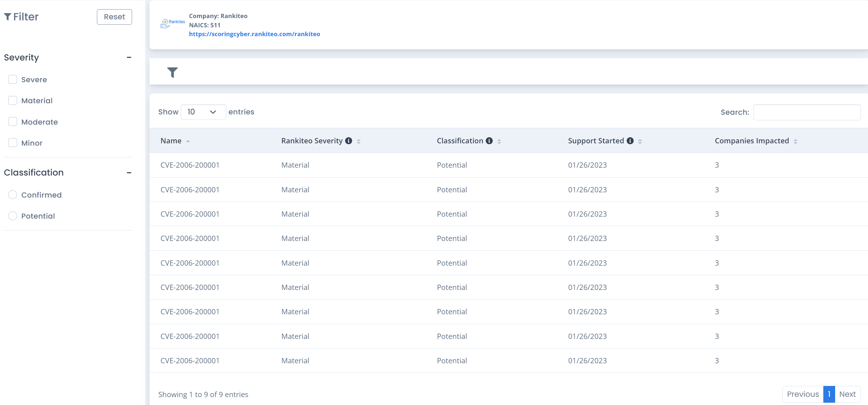
Task: Sort by Support Started arrows
Action: [x=640, y=141]
